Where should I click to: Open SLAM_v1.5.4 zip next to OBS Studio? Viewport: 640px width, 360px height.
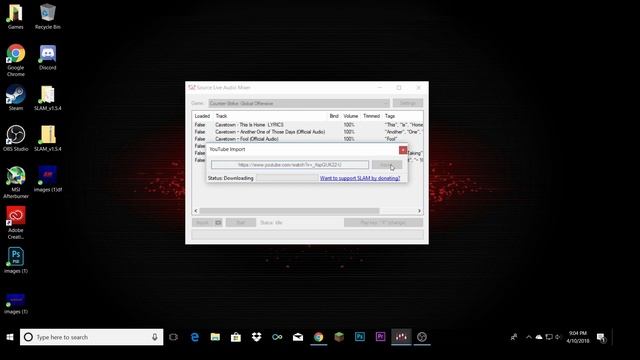click(48, 139)
